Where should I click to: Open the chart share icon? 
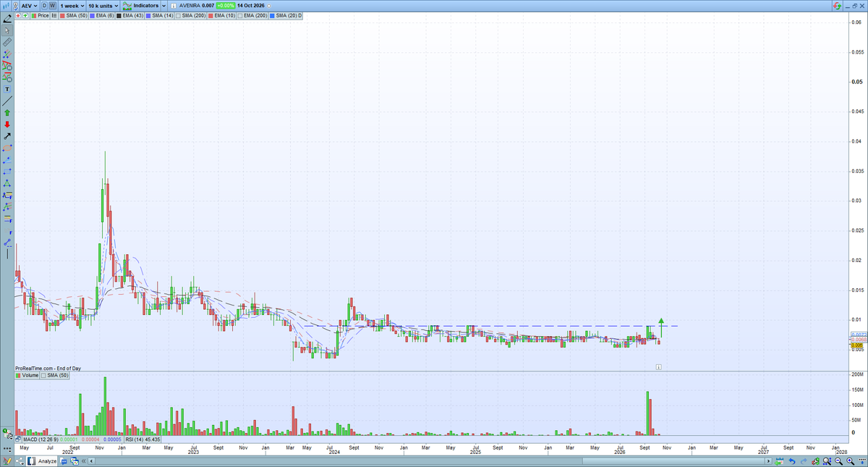coord(20,460)
